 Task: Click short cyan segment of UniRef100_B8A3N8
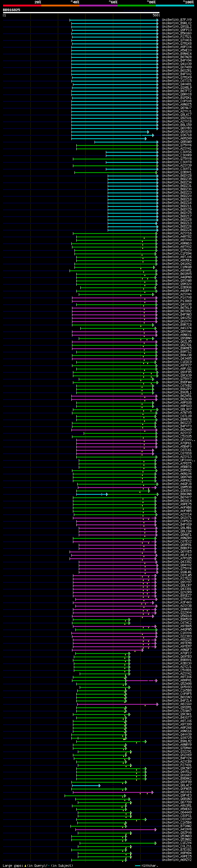pos(92,494)
